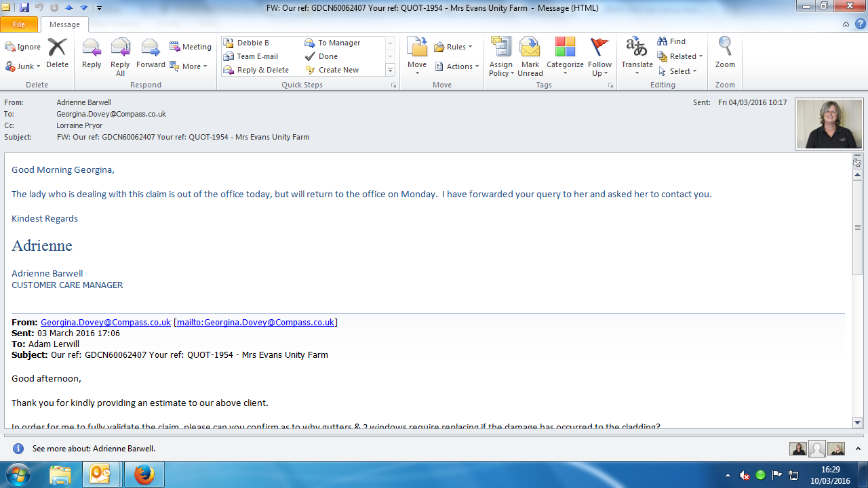Viewport: 868px width, 488px height.
Task: Click the mailto:Georgina.Dovey@Compass.co.uk link
Action: tap(256, 323)
